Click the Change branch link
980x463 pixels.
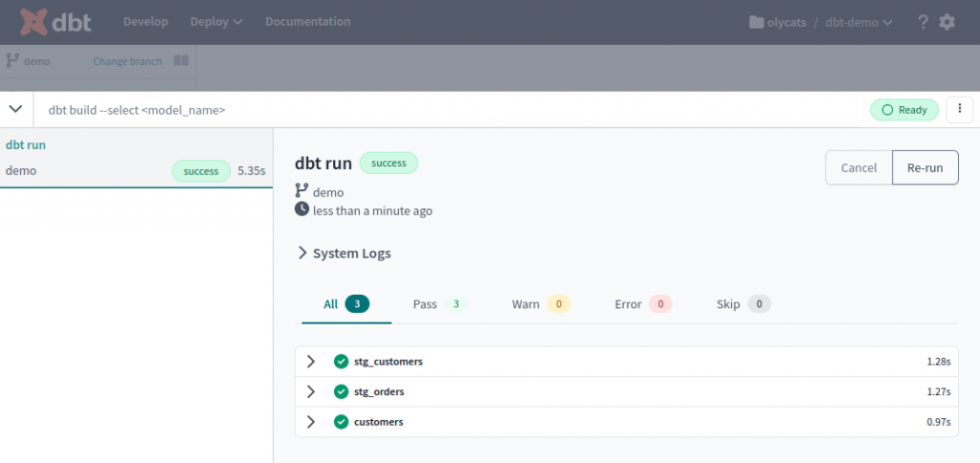click(127, 61)
